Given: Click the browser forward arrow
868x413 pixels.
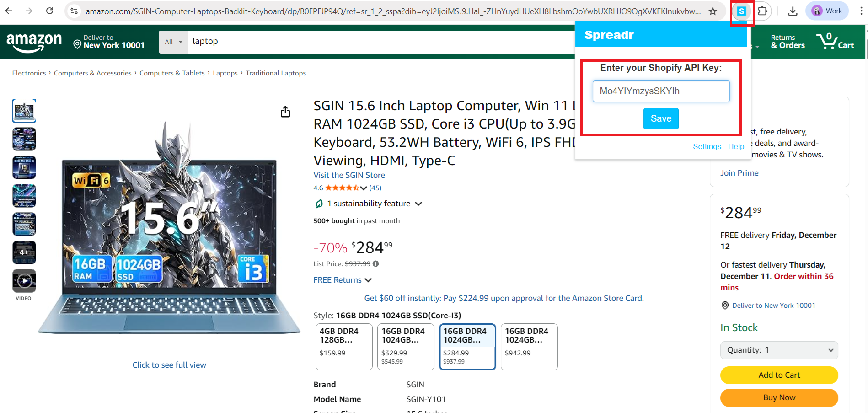Looking at the screenshot, I should coord(29,11).
